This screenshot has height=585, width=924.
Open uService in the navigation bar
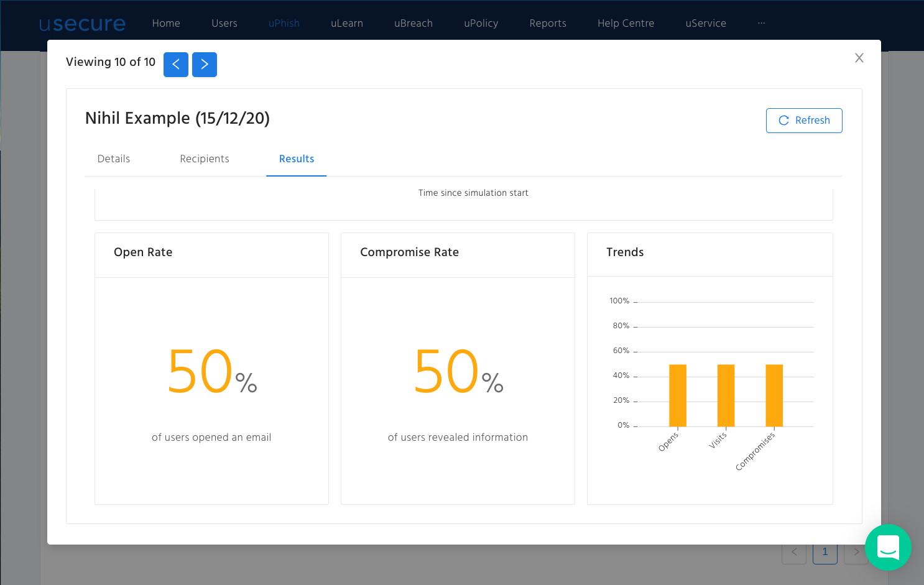pos(706,24)
